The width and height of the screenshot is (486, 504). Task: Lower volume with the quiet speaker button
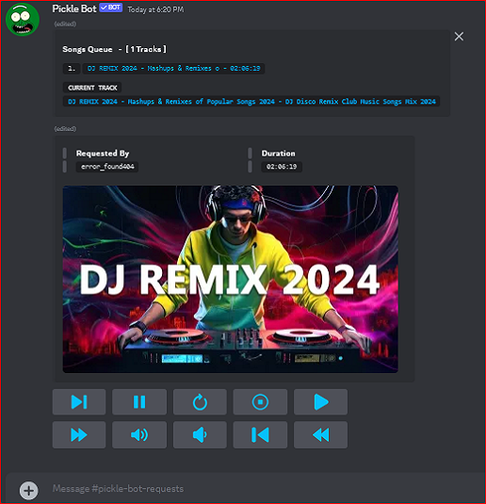tap(200, 435)
